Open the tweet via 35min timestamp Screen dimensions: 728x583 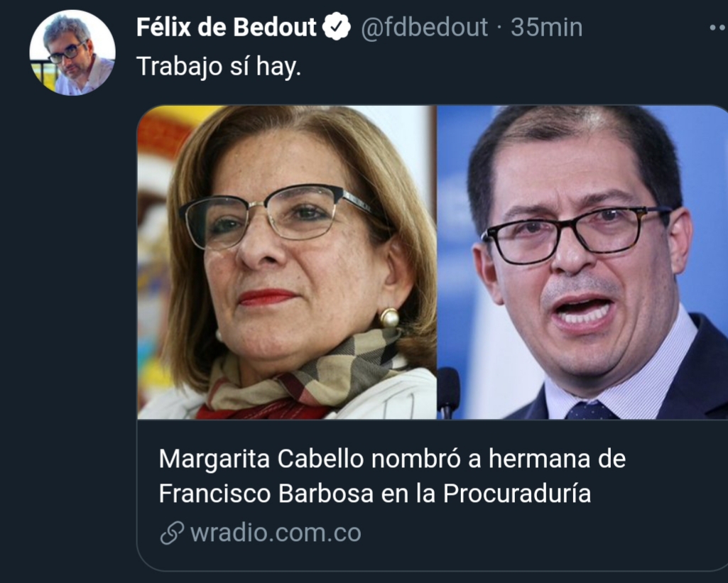(x=546, y=28)
